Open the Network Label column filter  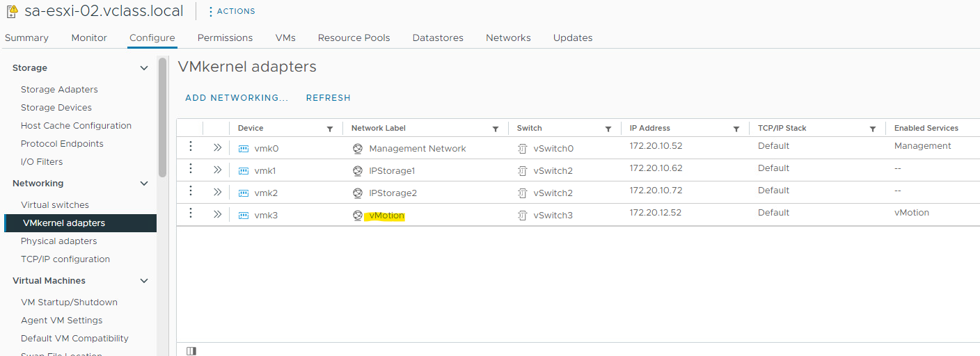pyautogui.click(x=496, y=129)
